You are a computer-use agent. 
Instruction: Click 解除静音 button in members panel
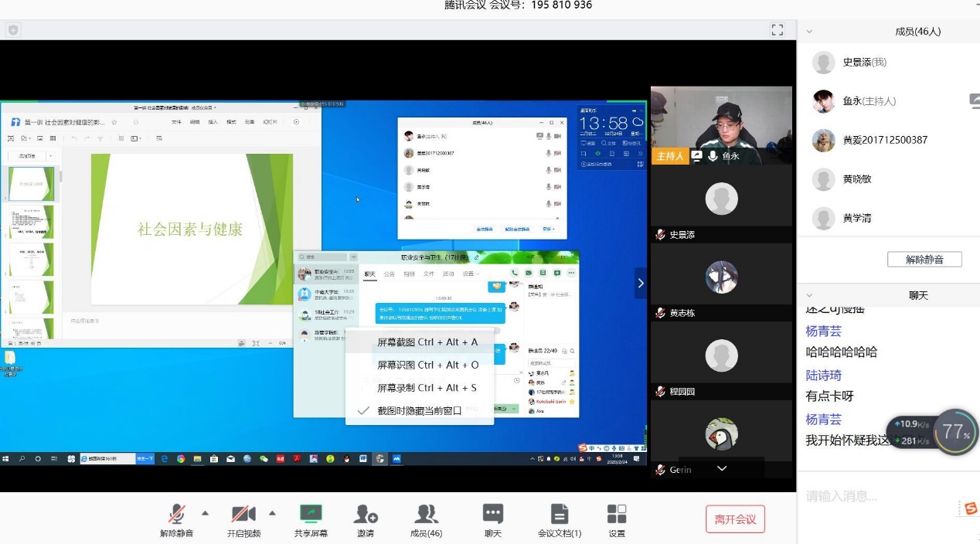click(x=924, y=260)
